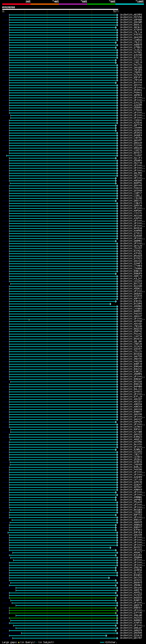
Task: Click the UniRef100_P05753 hit label
Action: coord(131,35)
